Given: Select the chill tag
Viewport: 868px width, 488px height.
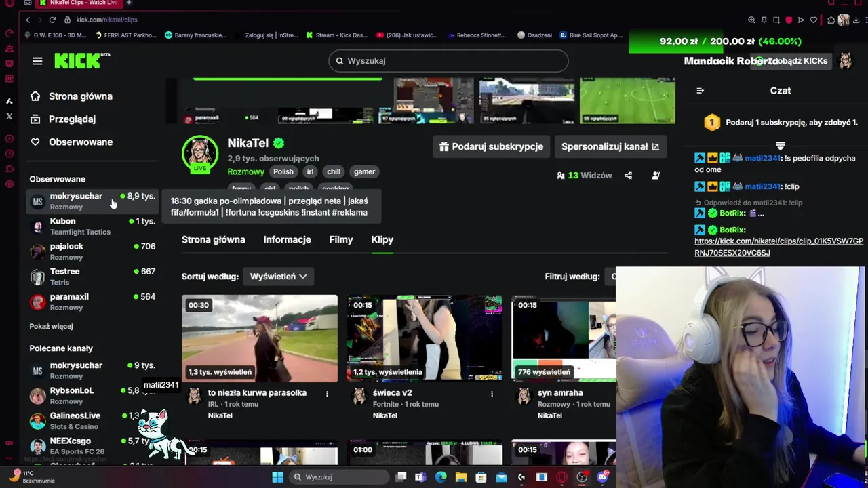Looking at the screenshot, I should pos(334,171).
